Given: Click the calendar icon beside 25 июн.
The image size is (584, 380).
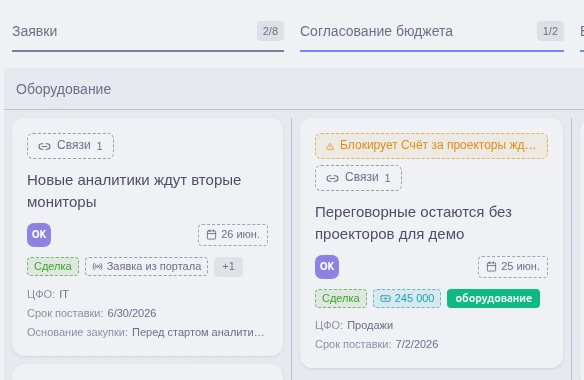Looking at the screenshot, I should (x=491, y=267).
